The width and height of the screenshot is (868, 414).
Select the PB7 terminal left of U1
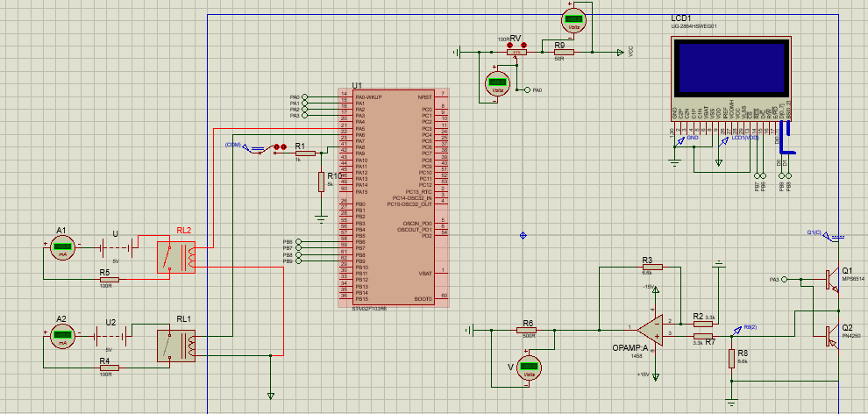(x=298, y=248)
